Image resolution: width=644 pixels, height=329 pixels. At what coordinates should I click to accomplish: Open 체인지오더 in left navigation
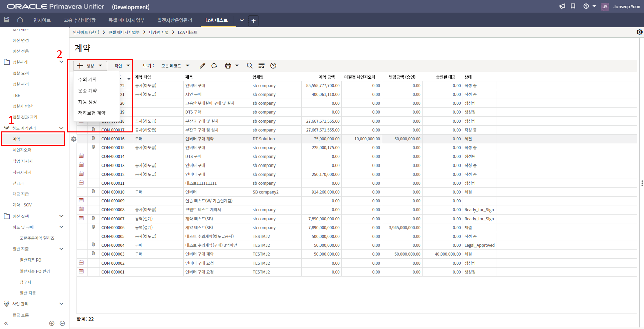(22, 150)
